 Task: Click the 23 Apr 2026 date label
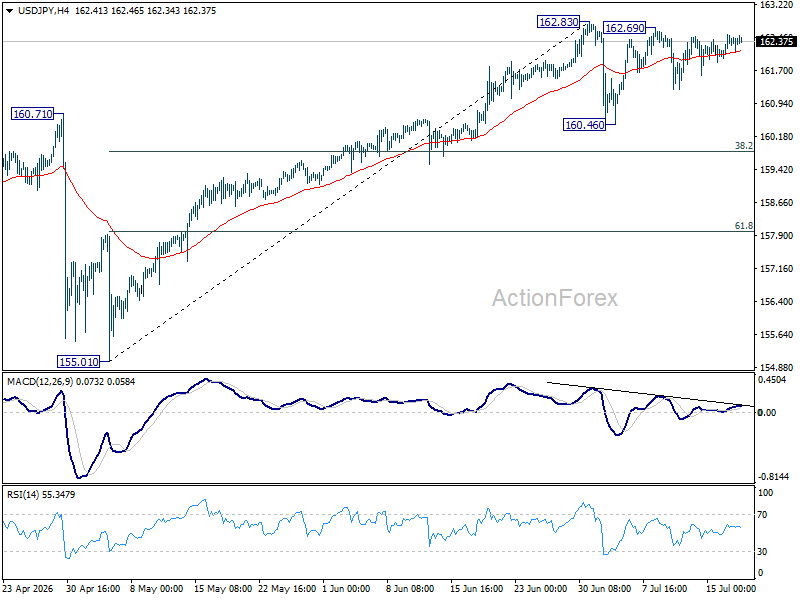click(28, 589)
